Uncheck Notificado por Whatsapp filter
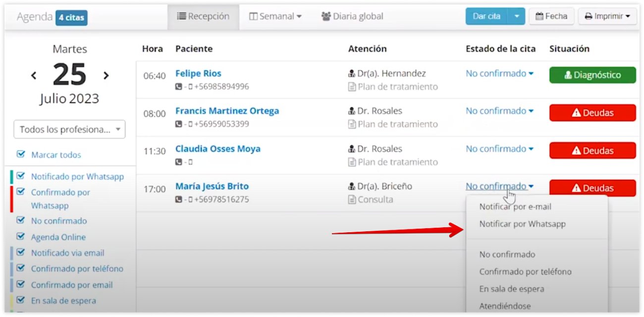This screenshot has height=317, width=644. coord(21,176)
